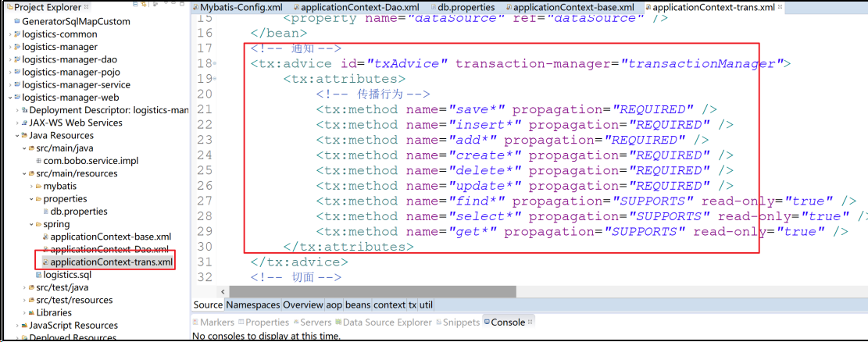Expand the logistics-manager-pojo project

[10, 73]
